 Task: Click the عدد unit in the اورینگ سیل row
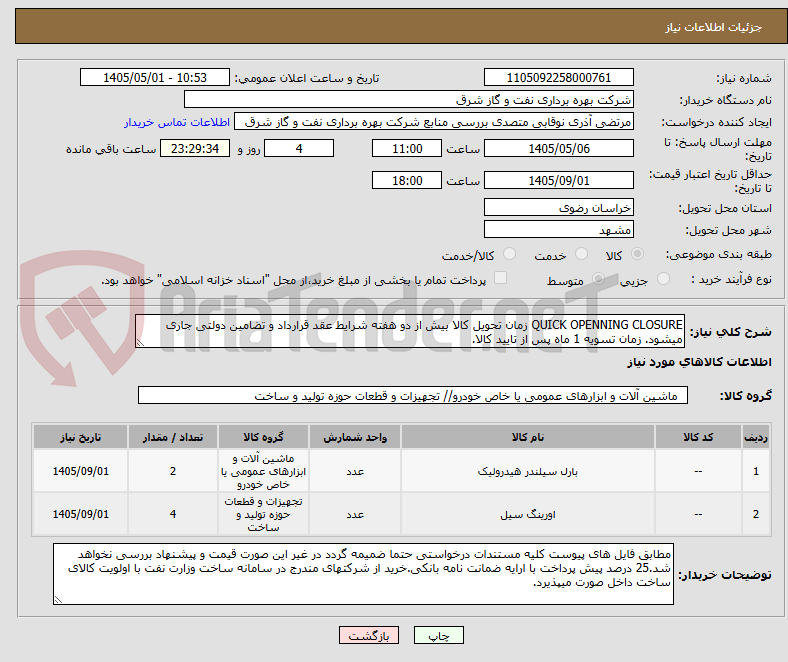pyautogui.click(x=355, y=514)
